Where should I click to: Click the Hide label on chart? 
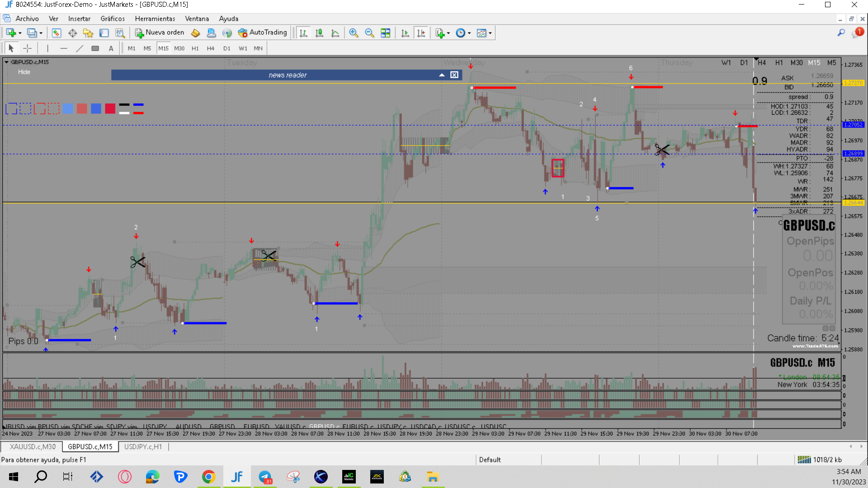pyautogui.click(x=24, y=72)
